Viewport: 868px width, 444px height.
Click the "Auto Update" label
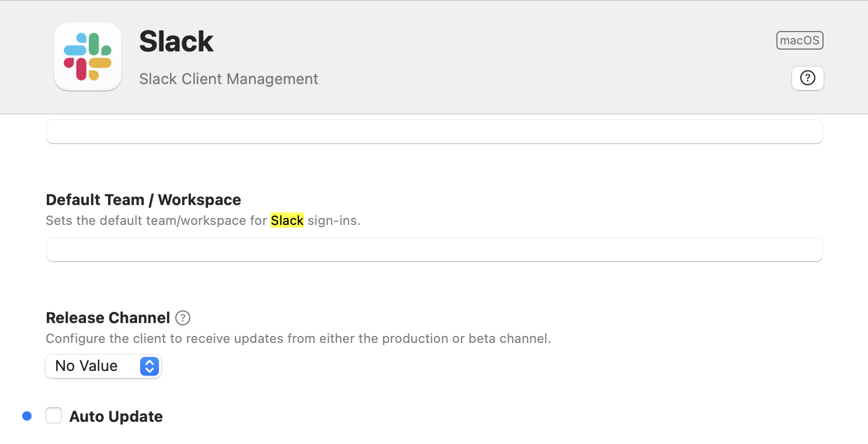pos(116,417)
